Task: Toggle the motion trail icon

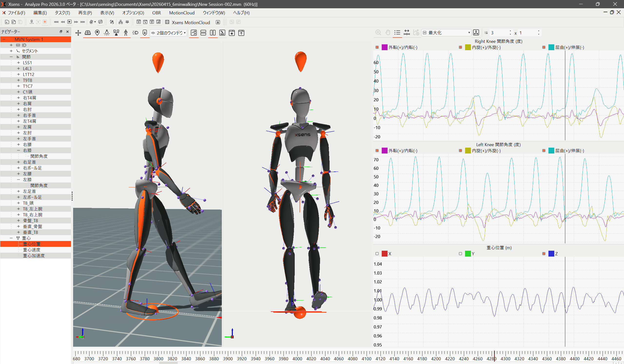Action: (x=135, y=33)
